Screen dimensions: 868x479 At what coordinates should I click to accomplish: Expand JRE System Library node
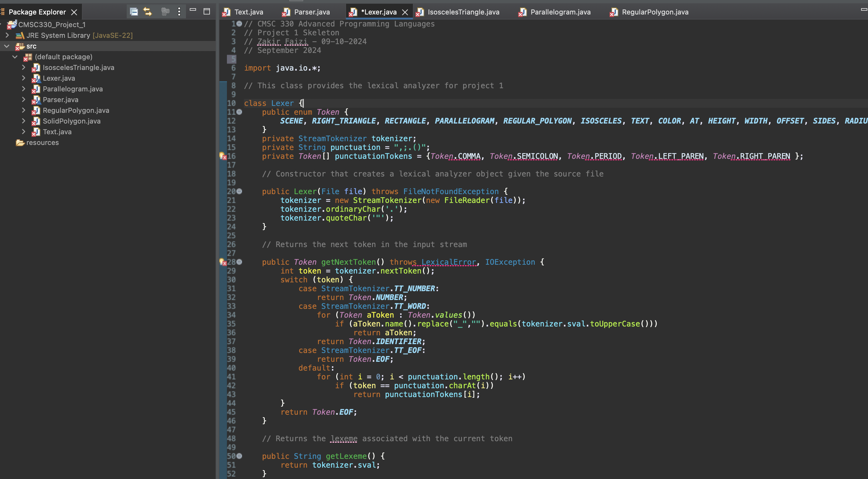click(7, 35)
